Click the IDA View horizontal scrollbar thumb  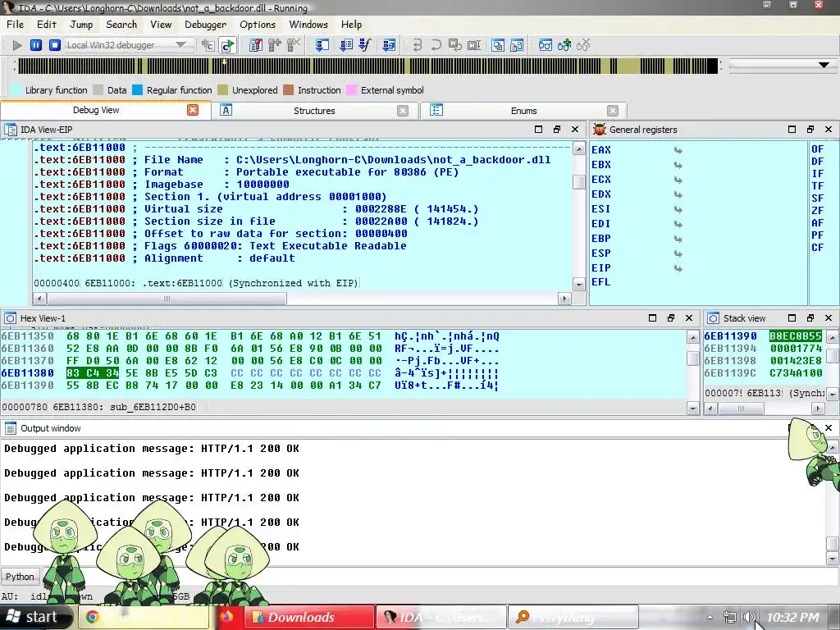[167, 299]
